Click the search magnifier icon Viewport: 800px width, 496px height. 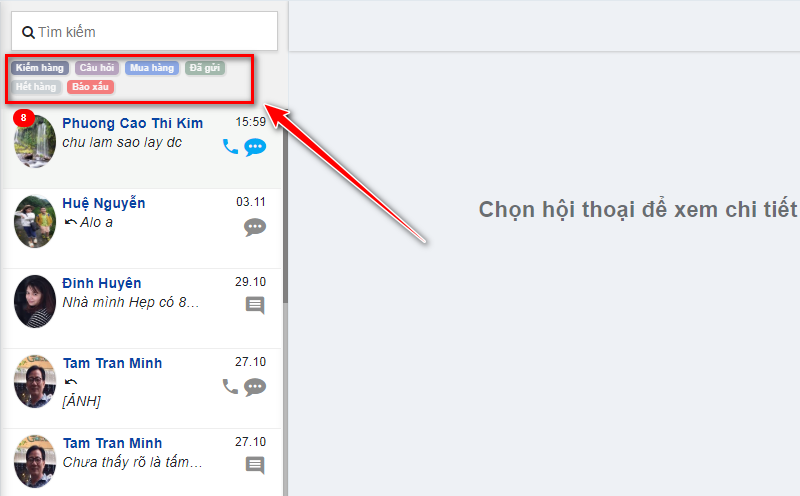[28, 33]
